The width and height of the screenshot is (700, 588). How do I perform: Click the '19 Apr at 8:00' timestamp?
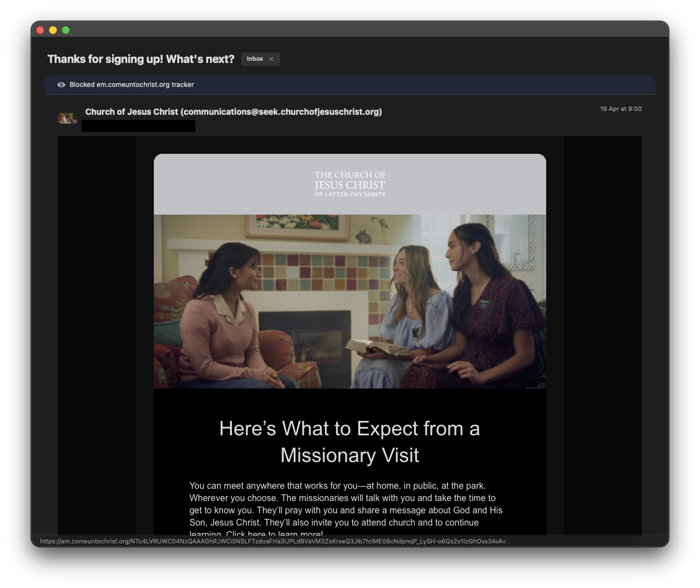pos(620,109)
